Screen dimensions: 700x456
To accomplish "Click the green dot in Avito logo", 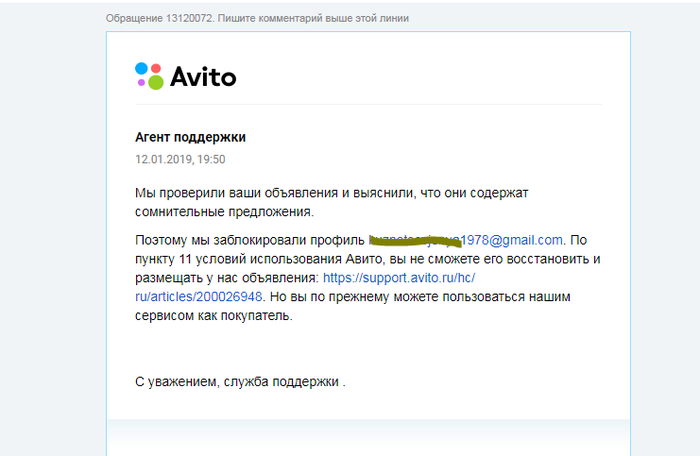I will click(154, 82).
